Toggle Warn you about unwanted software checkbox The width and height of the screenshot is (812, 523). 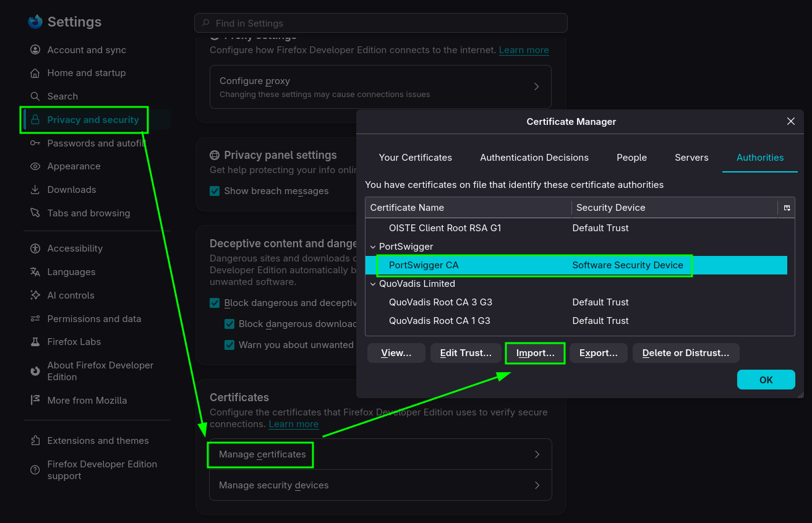tap(229, 345)
